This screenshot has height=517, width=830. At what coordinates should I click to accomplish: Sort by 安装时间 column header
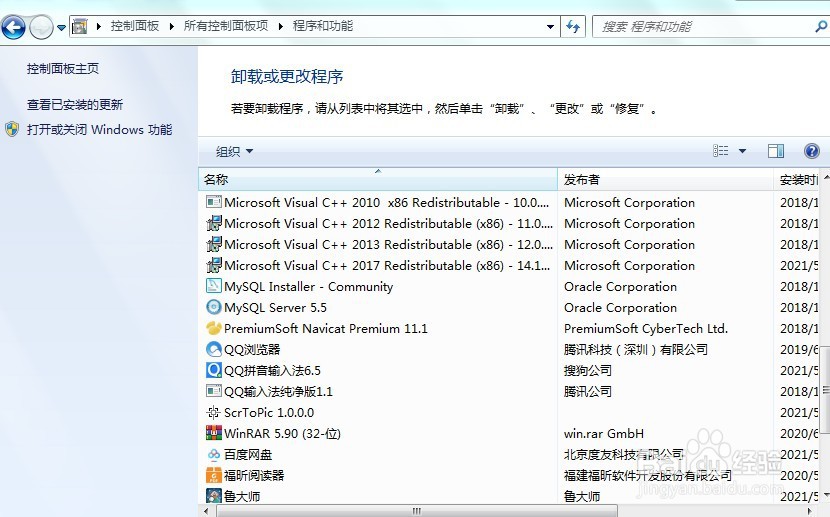click(x=796, y=179)
